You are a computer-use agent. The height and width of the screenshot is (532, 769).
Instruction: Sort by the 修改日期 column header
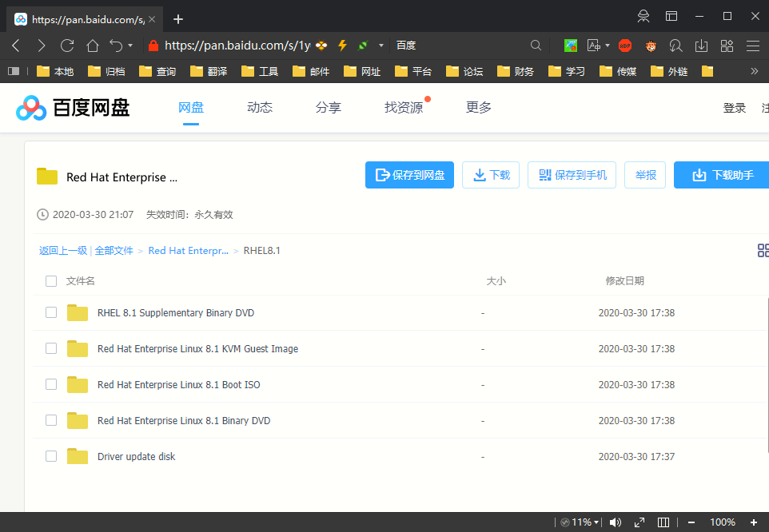624,281
